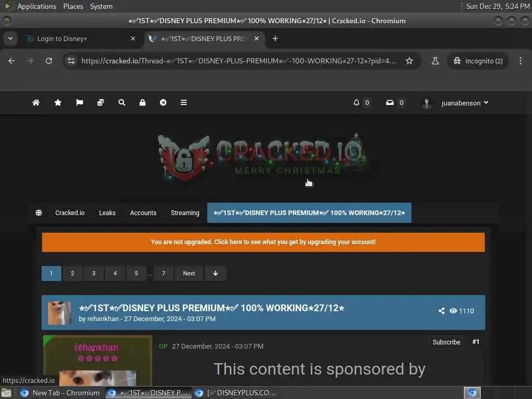Switch to DISNEYPLUS.CO taskbar window
Viewport: 532px width, 399px height.
point(236,393)
